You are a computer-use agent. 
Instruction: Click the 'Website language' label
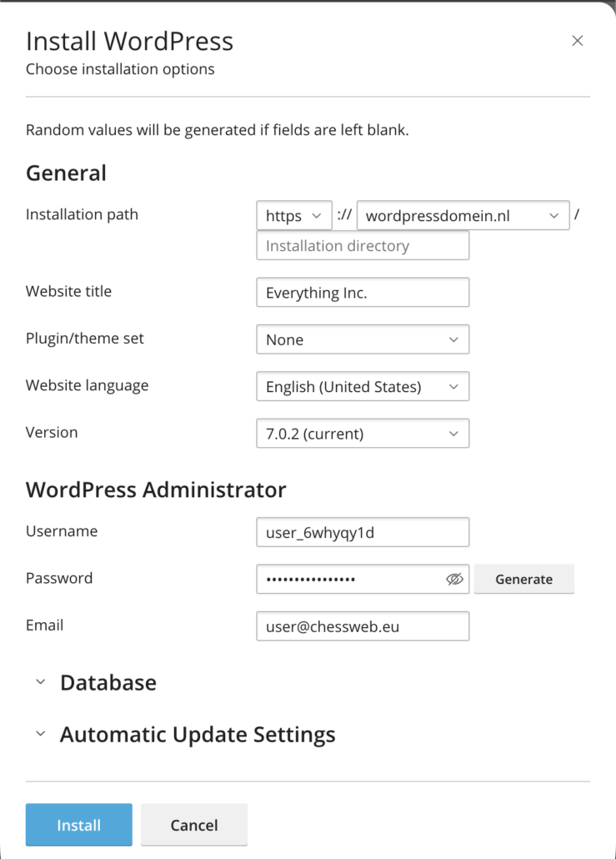(x=87, y=385)
